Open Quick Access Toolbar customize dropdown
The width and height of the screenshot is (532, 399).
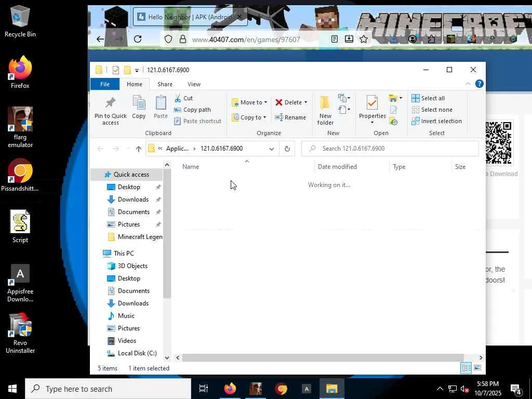click(x=137, y=70)
